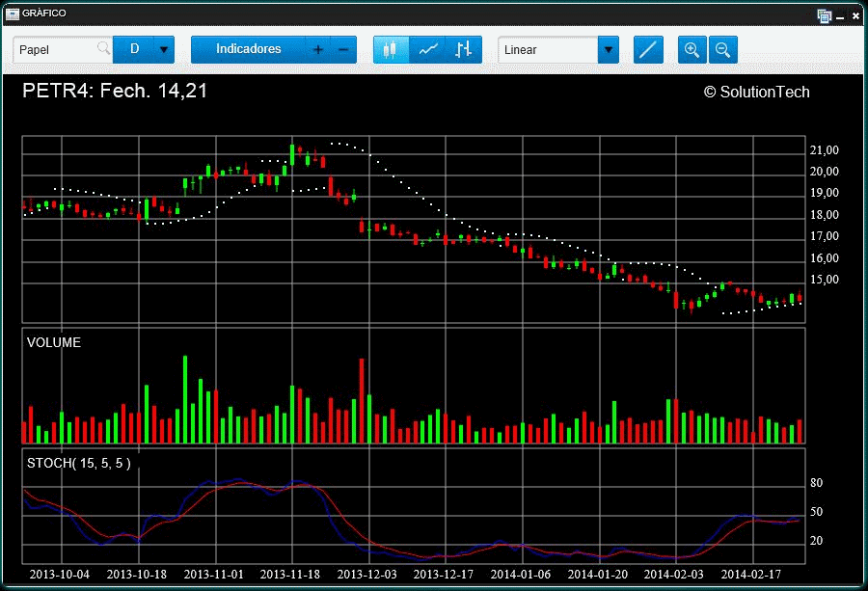This screenshot has height=591, width=868.
Task: Click the 80 stochastic level label
Action: coord(817,483)
